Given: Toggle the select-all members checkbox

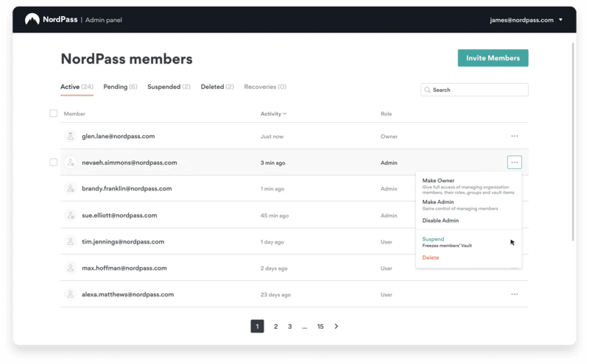Looking at the screenshot, I should (x=53, y=113).
